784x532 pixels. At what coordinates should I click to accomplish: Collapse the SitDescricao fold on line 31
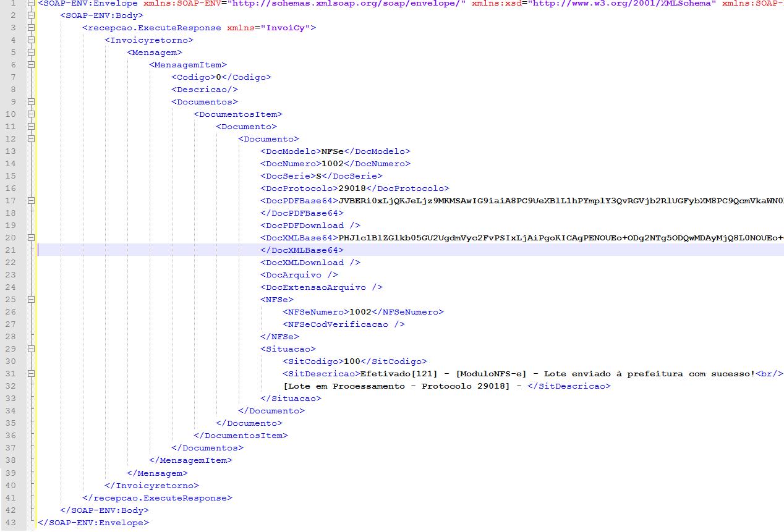pyautogui.click(x=31, y=374)
